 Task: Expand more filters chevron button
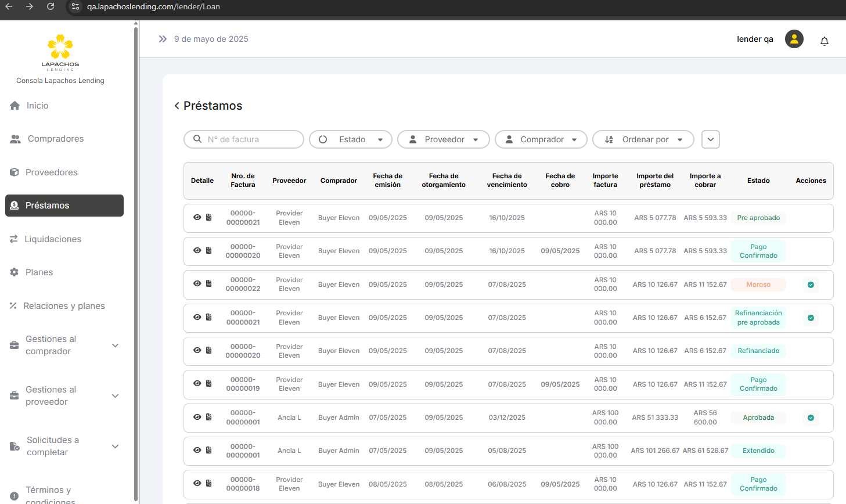point(711,139)
